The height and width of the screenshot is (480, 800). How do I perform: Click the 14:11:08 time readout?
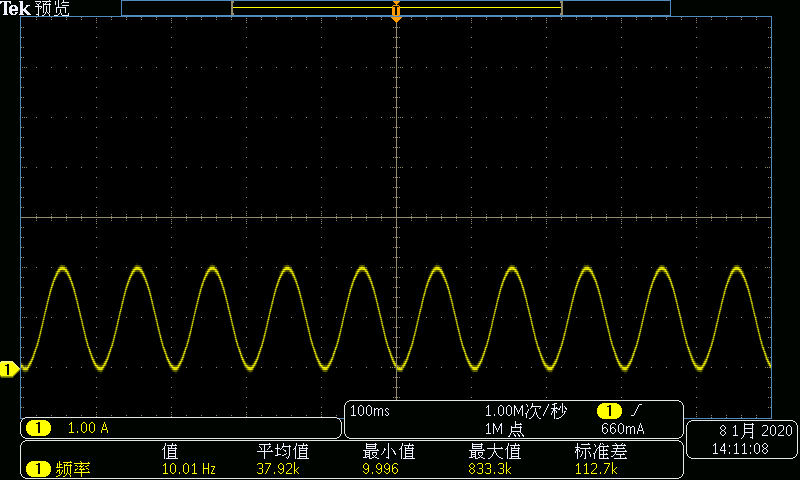(740, 449)
